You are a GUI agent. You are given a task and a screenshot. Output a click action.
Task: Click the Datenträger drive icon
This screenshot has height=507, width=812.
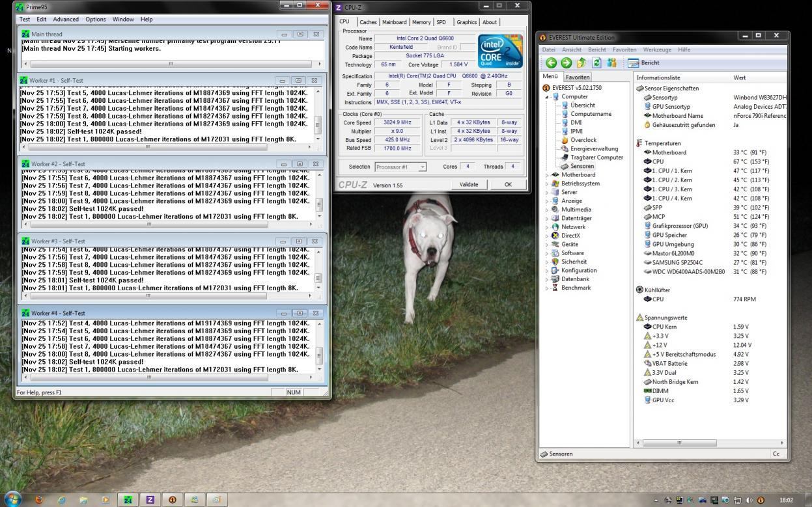[555, 218]
